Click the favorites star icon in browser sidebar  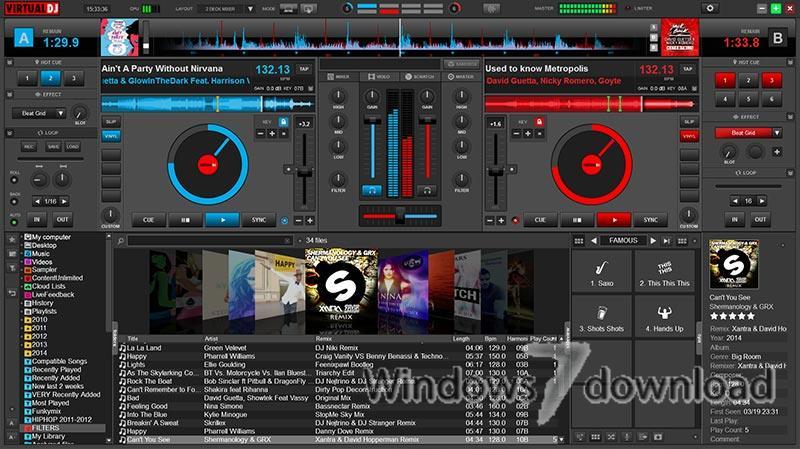12,239
